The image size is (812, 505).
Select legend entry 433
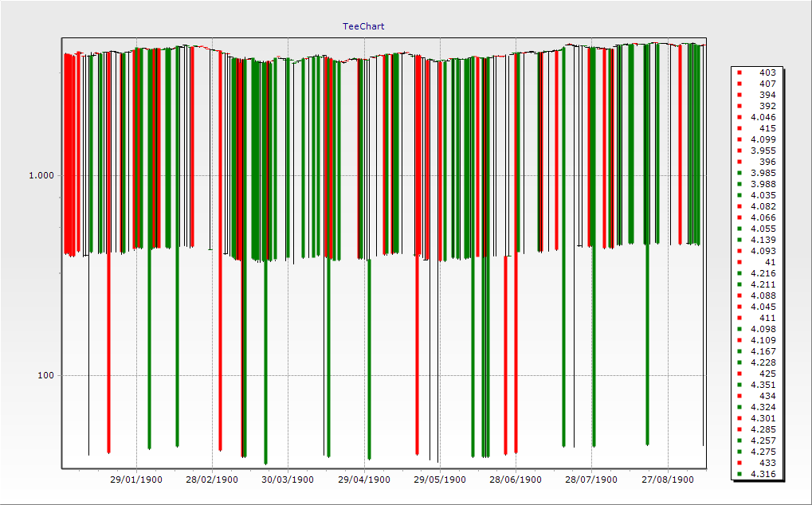point(756,463)
